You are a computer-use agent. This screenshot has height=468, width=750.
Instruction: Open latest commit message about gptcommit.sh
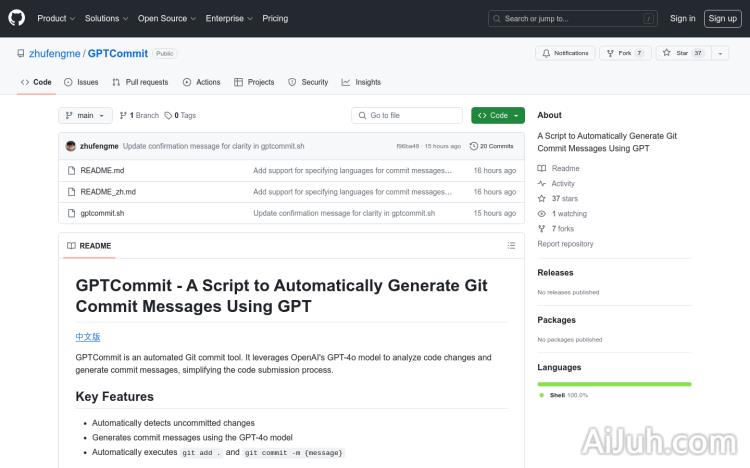pyautogui.click(x=213, y=146)
